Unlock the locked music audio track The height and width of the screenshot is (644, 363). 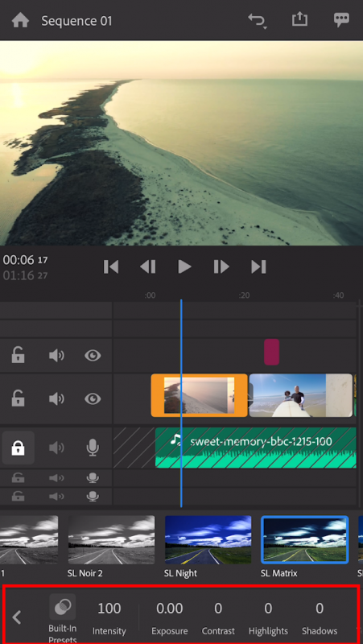18,448
